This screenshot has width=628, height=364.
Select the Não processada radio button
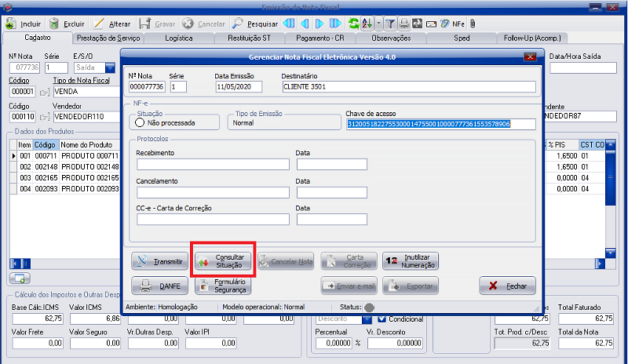141,122
